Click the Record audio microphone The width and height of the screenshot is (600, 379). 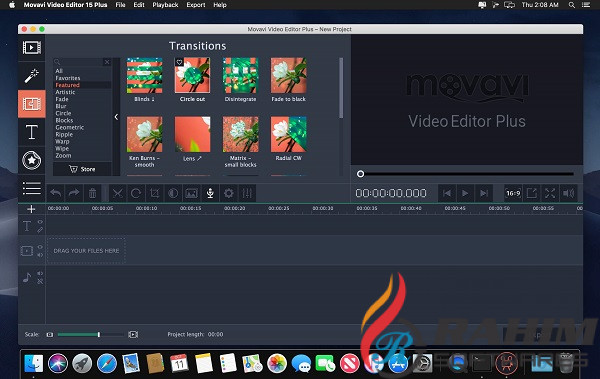click(210, 193)
